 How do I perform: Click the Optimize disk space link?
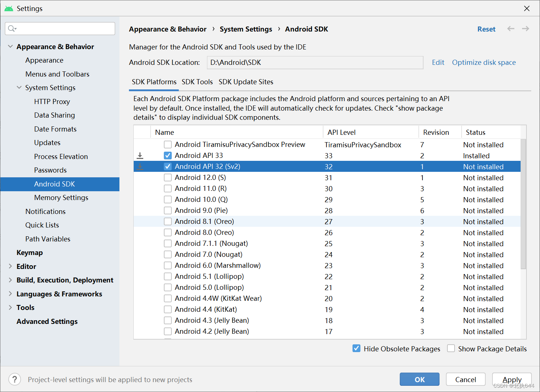click(484, 62)
